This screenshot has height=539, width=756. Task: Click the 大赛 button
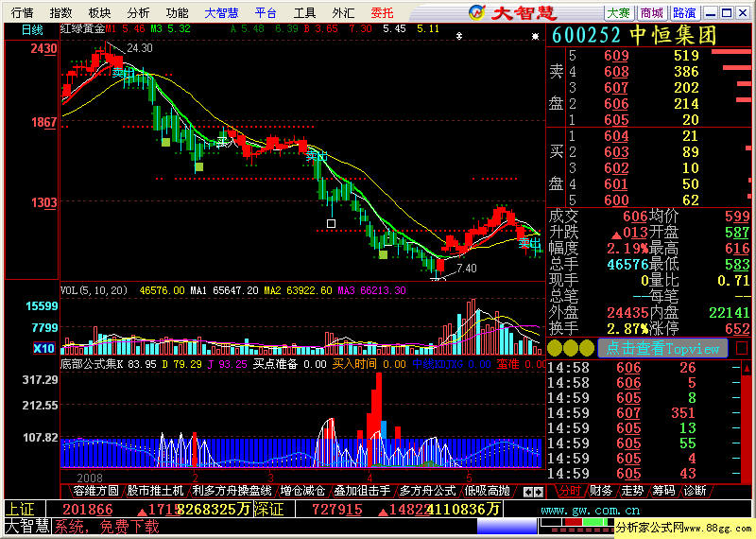(619, 12)
